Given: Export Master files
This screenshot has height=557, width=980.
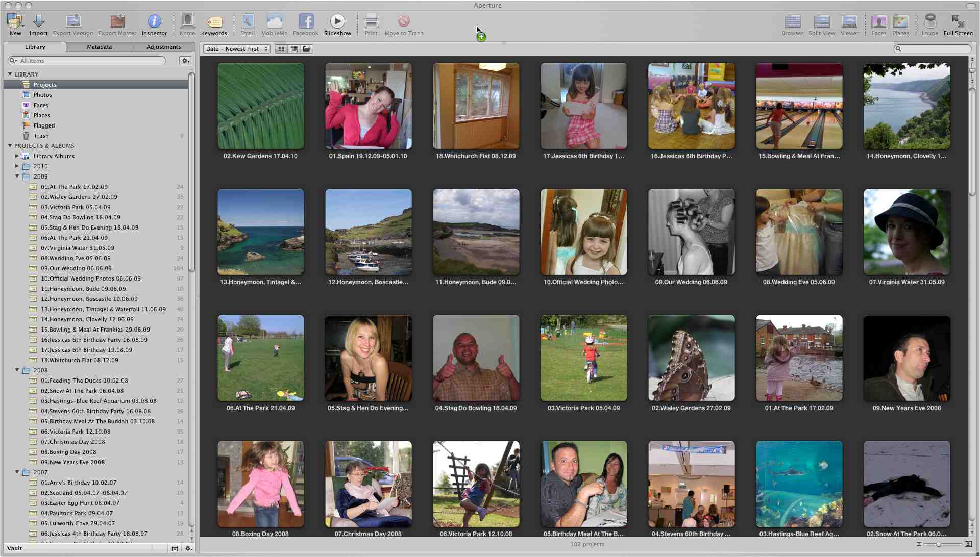Looking at the screenshot, I should (117, 24).
